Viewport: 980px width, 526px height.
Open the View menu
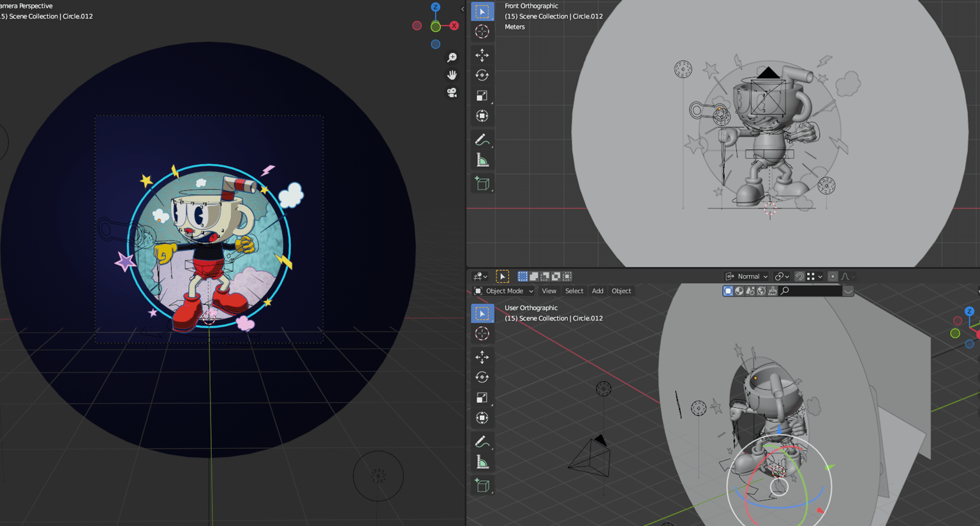click(549, 291)
